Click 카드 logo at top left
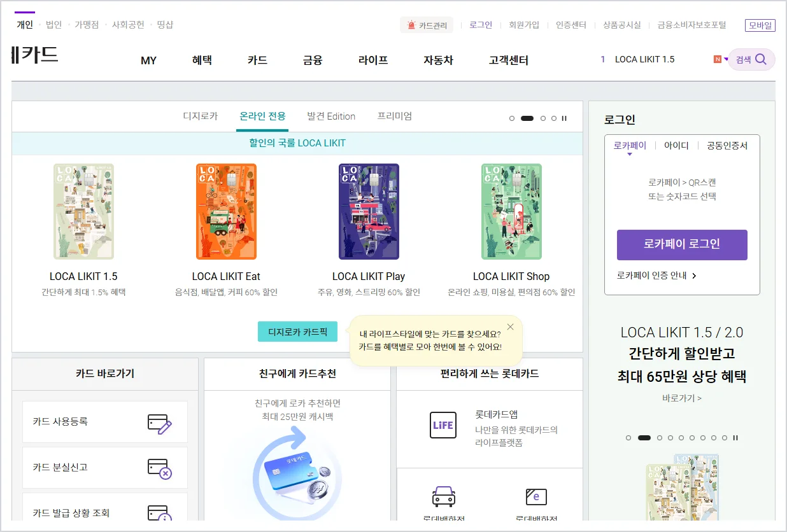 (x=35, y=55)
